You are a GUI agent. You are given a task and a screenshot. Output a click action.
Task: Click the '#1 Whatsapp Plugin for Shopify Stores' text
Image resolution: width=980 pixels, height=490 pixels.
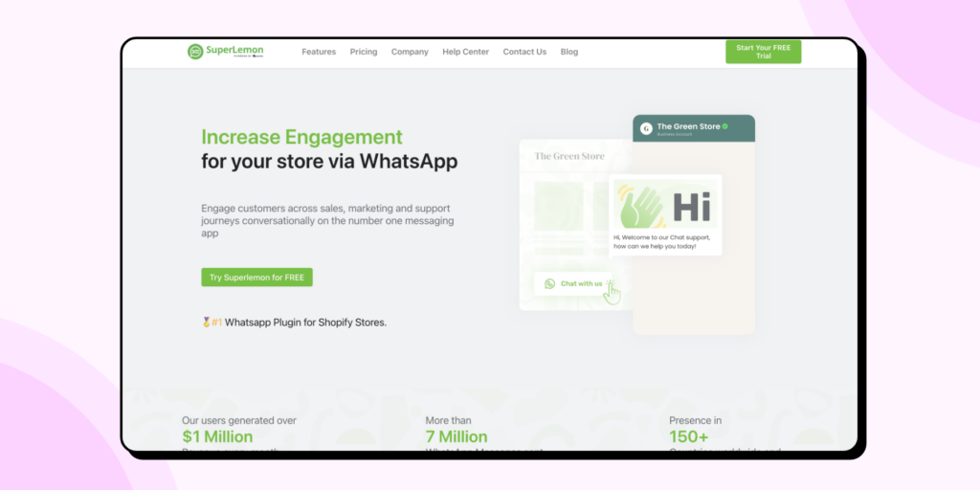(x=299, y=323)
